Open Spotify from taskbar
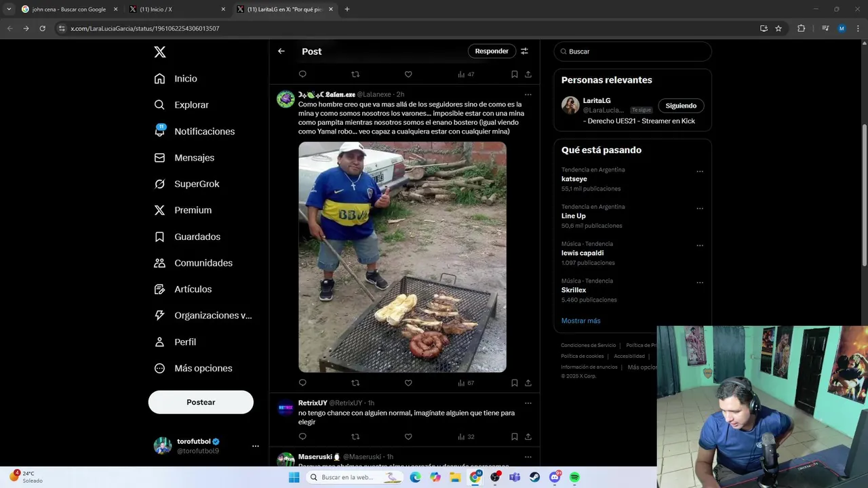The width and height of the screenshot is (868, 488). [574, 477]
